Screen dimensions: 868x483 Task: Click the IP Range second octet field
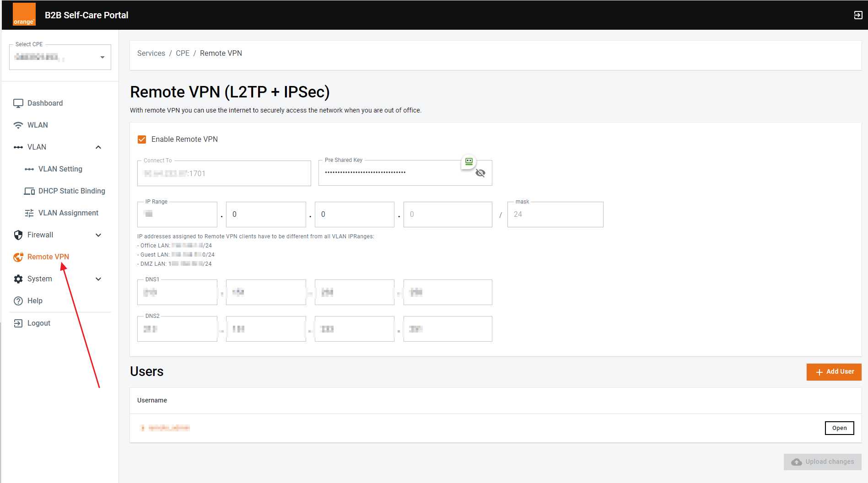tap(266, 215)
